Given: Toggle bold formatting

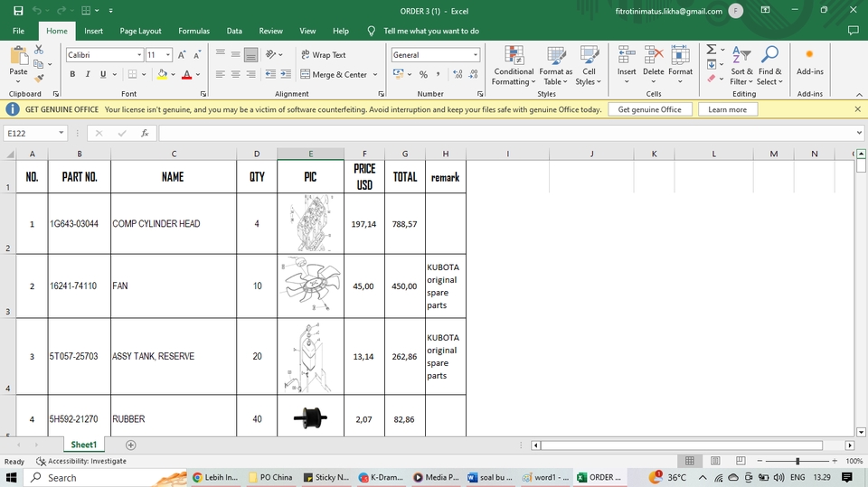Looking at the screenshot, I should [x=72, y=74].
